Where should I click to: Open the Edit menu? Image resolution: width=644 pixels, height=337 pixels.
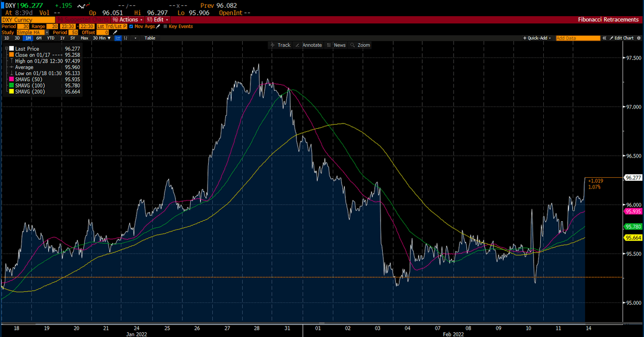coord(157,19)
